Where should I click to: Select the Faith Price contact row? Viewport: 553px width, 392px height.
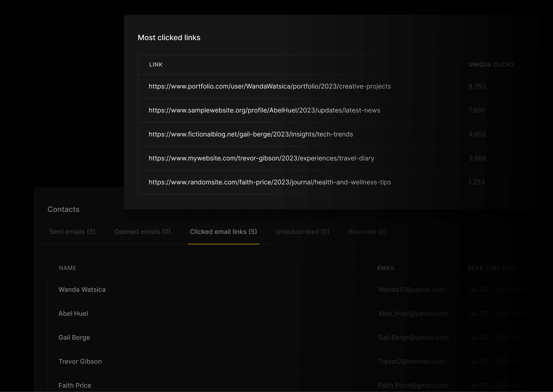(x=300, y=383)
